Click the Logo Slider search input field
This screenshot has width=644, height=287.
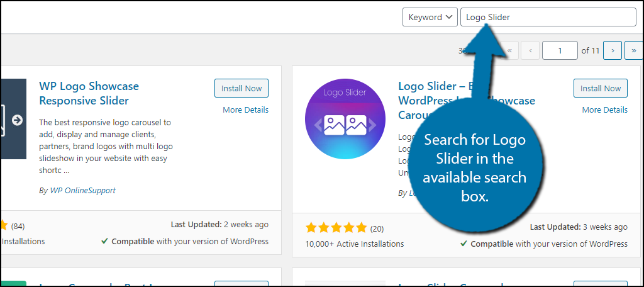click(x=548, y=17)
